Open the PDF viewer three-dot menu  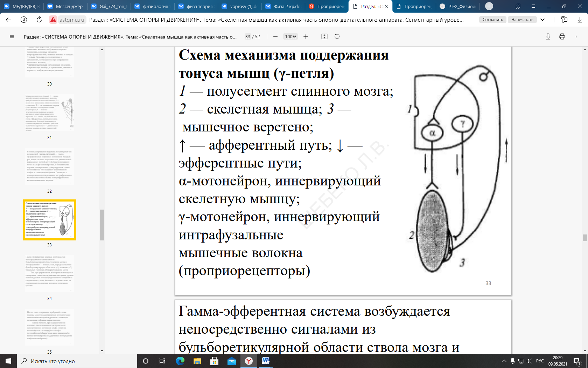tap(576, 36)
